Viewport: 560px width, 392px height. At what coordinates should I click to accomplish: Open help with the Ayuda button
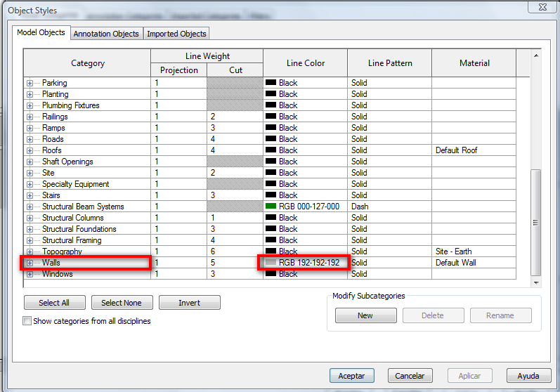point(528,376)
